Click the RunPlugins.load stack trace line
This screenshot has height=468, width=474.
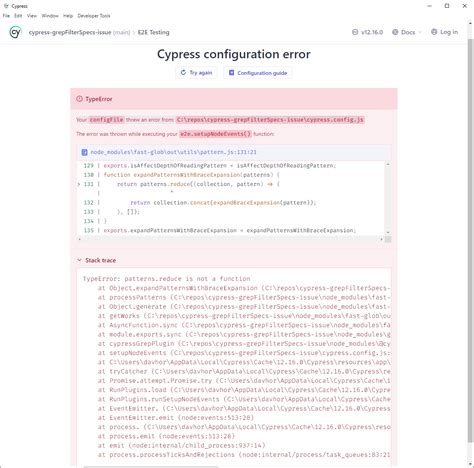point(244,390)
